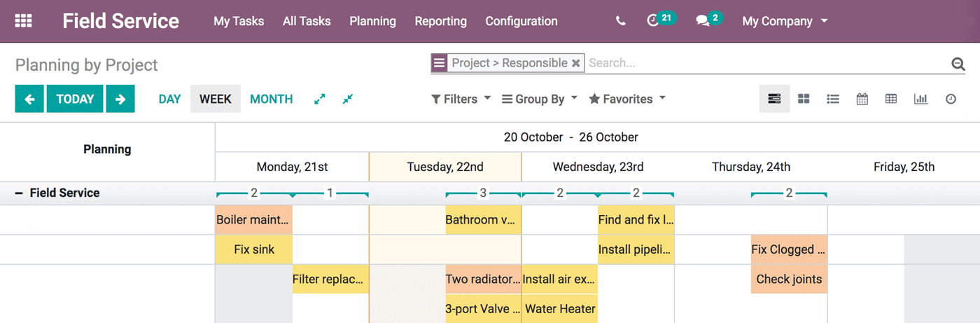Switch to Kanban view icon

(x=804, y=99)
